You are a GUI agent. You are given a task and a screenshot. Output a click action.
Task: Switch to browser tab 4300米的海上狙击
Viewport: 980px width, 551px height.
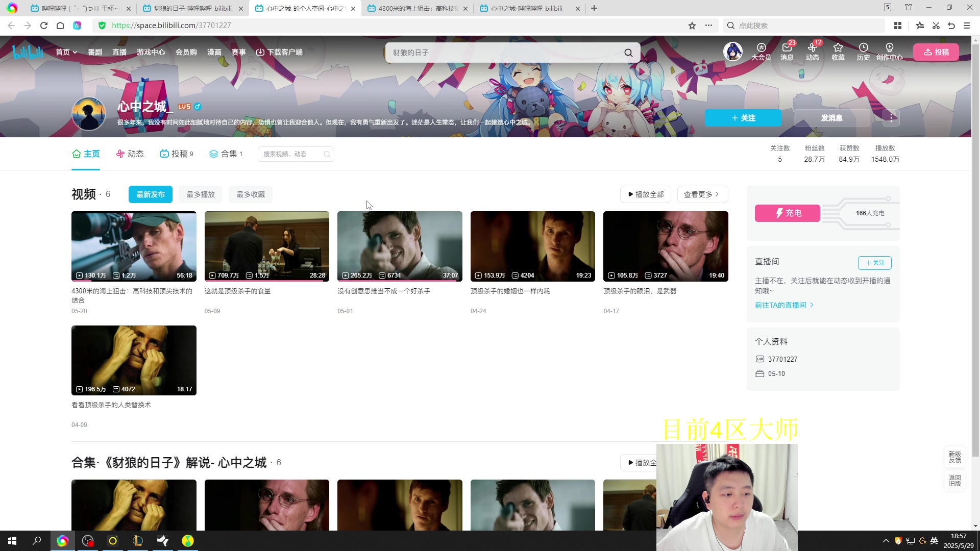coord(417,8)
